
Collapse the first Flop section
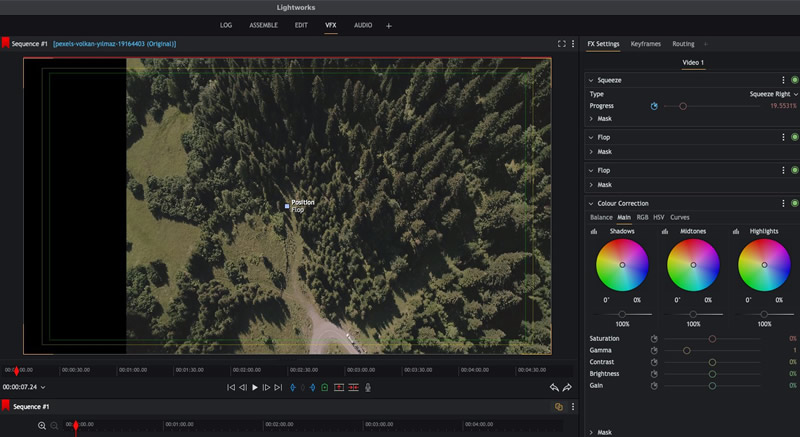tap(591, 137)
